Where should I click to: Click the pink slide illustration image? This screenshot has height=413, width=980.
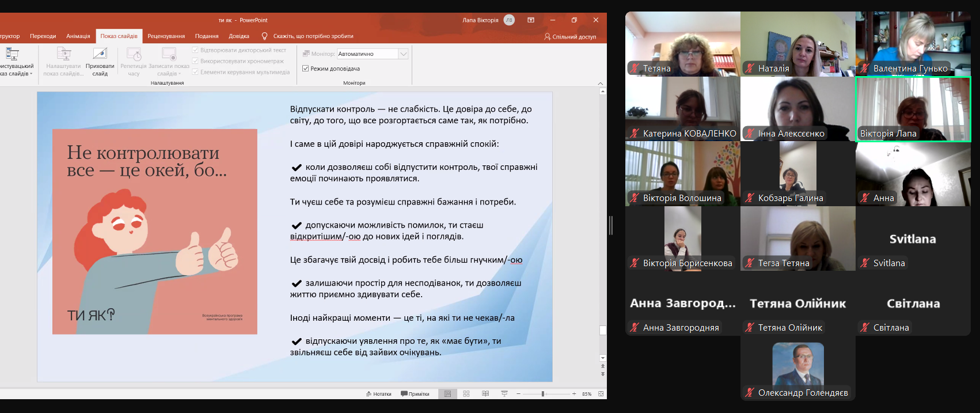point(155,232)
